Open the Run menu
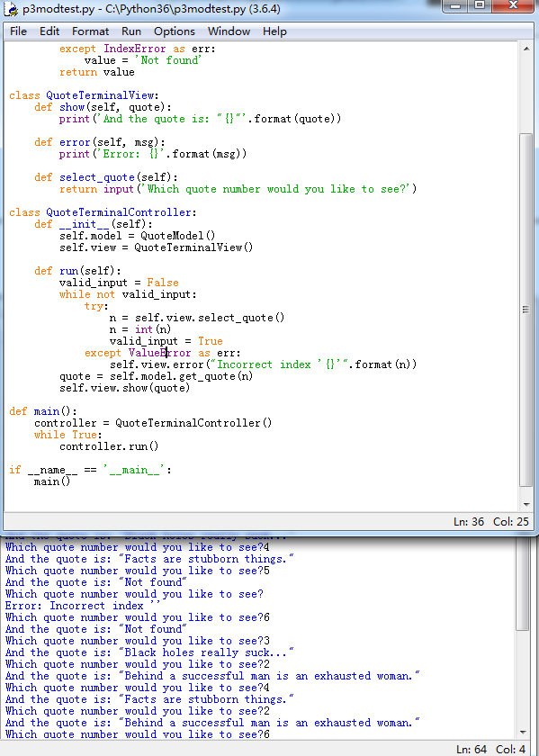 click(131, 31)
